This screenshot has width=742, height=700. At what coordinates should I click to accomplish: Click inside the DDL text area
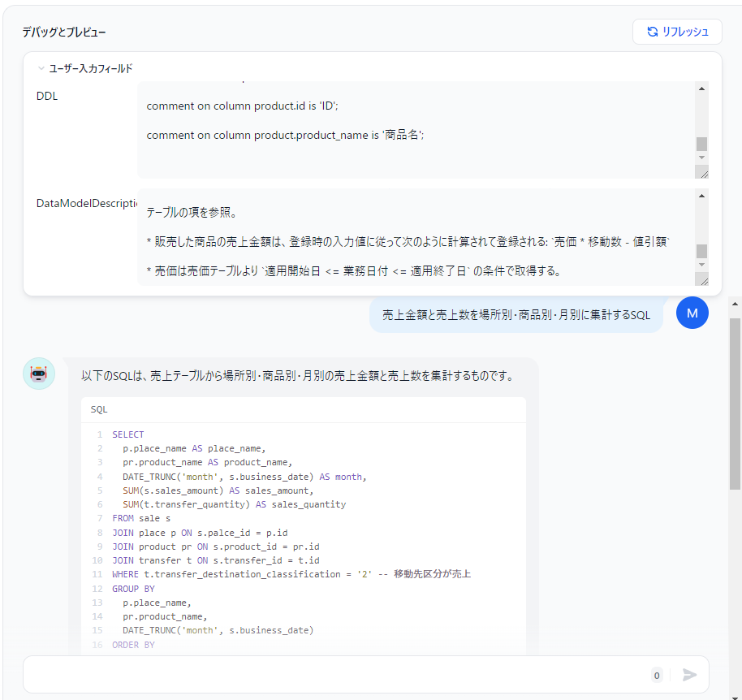416,130
